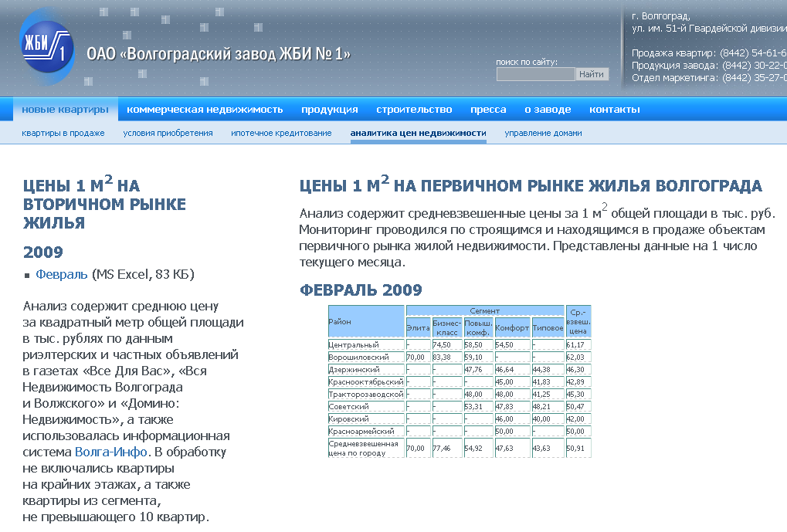Select the Центральный district row name
The image size is (787, 532).
[x=366, y=345]
